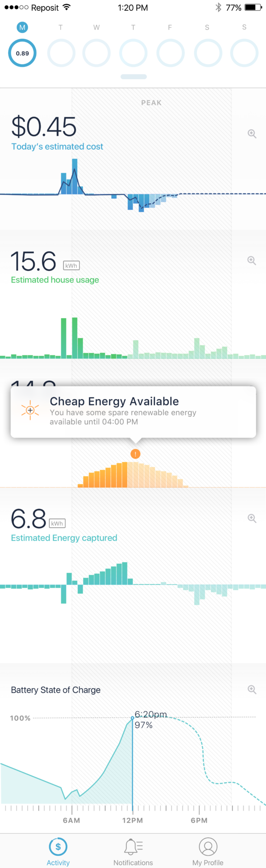Tap the orange exclamation alert marker
The height and width of the screenshot is (868, 266).
[135, 454]
